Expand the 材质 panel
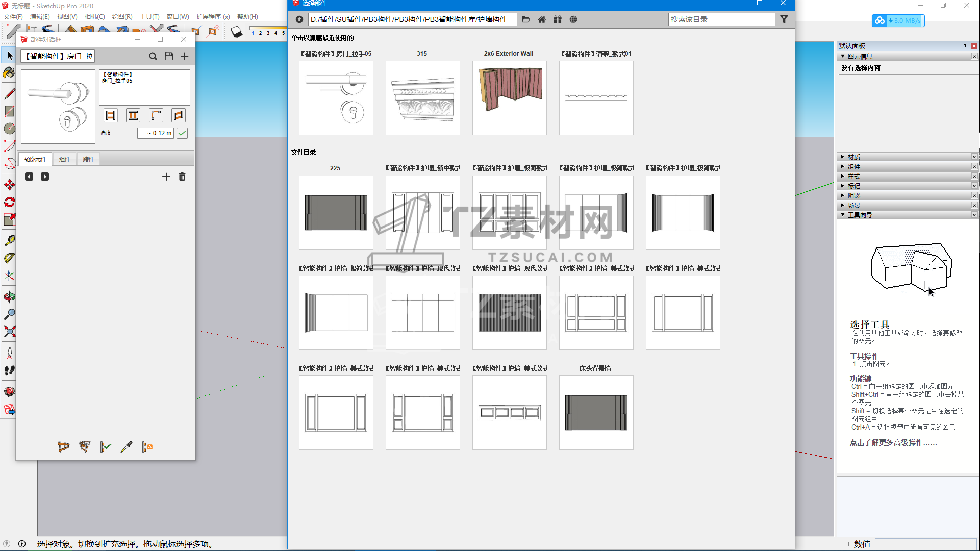 pyautogui.click(x=853, y=157)
